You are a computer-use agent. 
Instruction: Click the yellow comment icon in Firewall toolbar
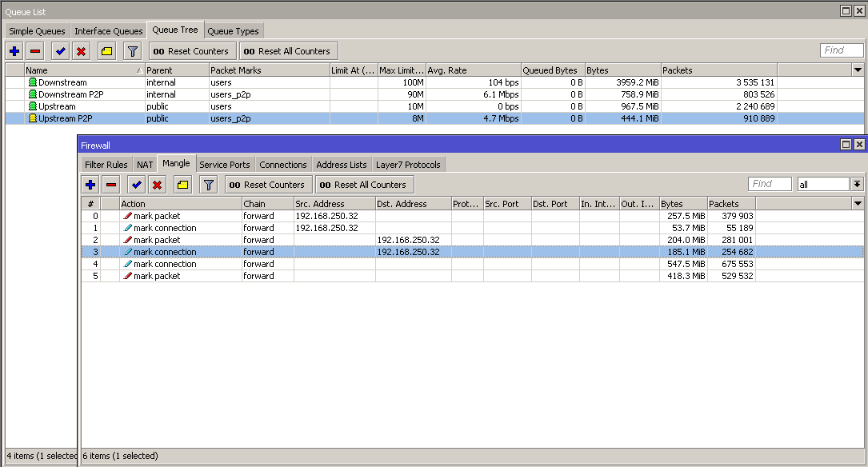coord(182,185)
